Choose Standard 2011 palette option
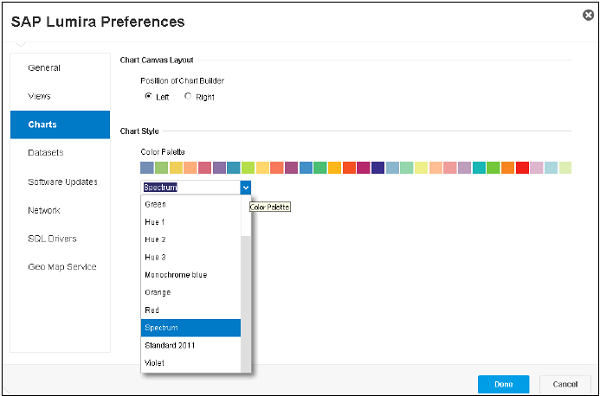The image size is (600, 396). tap(191, 345)
